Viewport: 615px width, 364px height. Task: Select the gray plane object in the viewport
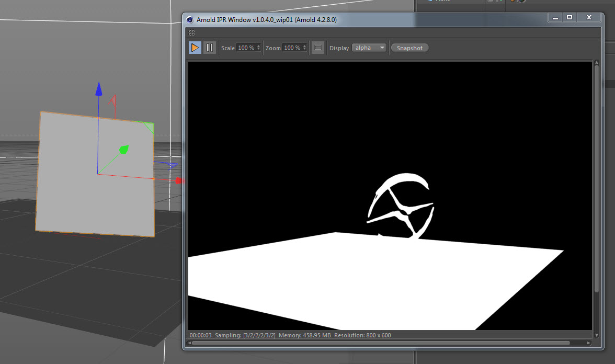(x=68, y=199)
